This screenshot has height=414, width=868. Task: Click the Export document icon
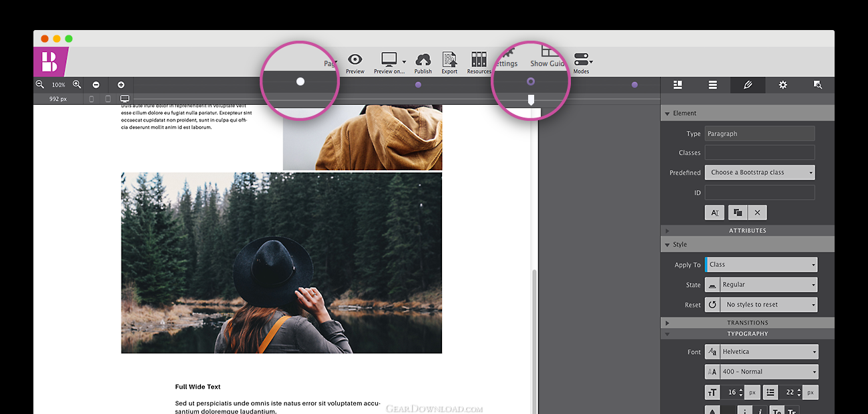[449, 59]
